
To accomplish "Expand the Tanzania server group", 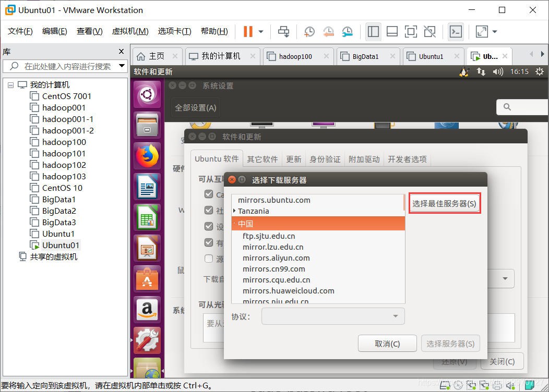I will pyautogui.click(x=234, y=211).
